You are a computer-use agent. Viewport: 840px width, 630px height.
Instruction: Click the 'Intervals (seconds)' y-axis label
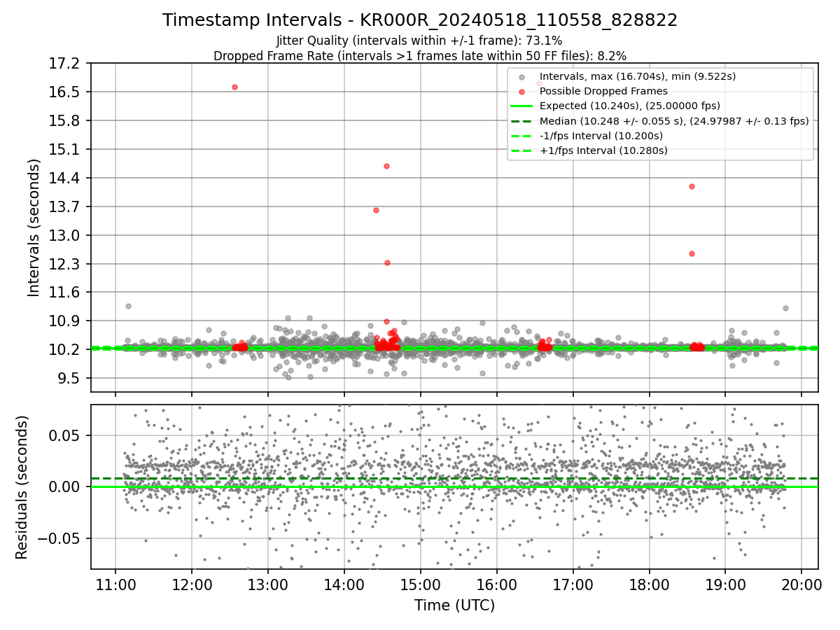click(x=34, y=227)
